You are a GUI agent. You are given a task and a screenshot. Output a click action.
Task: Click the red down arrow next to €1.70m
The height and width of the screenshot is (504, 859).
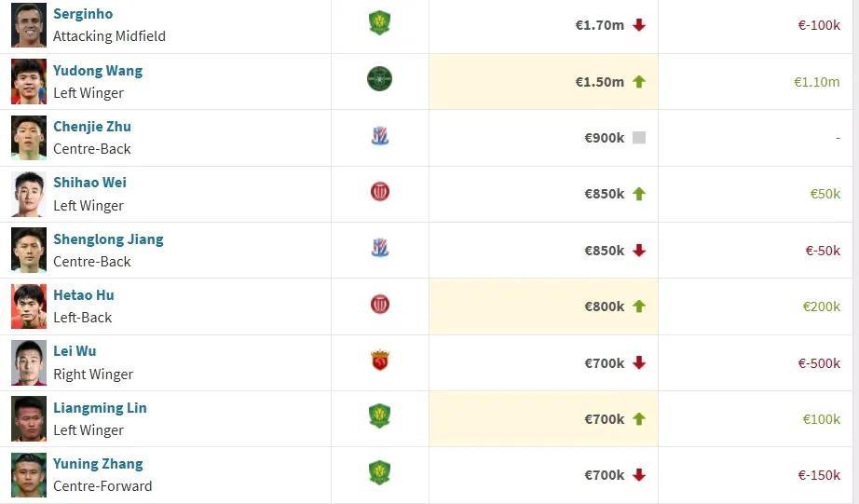(x=639, y=25)
